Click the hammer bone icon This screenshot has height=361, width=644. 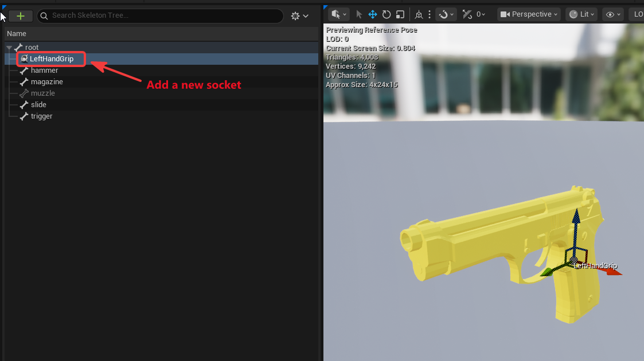click(x=24, y=70)
